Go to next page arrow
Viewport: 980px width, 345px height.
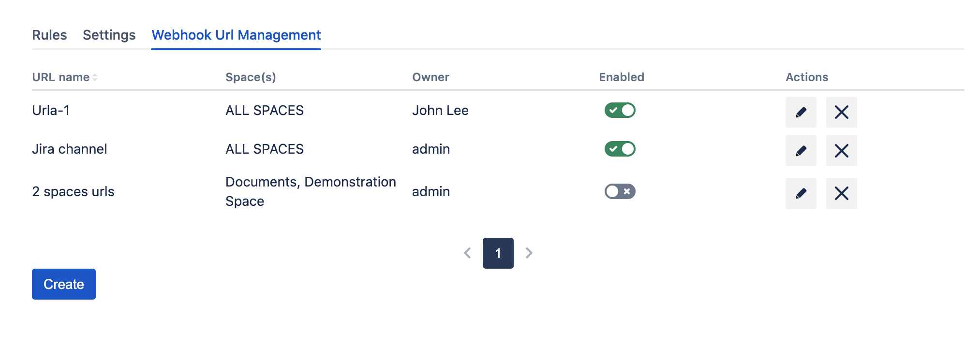(529, 253)
